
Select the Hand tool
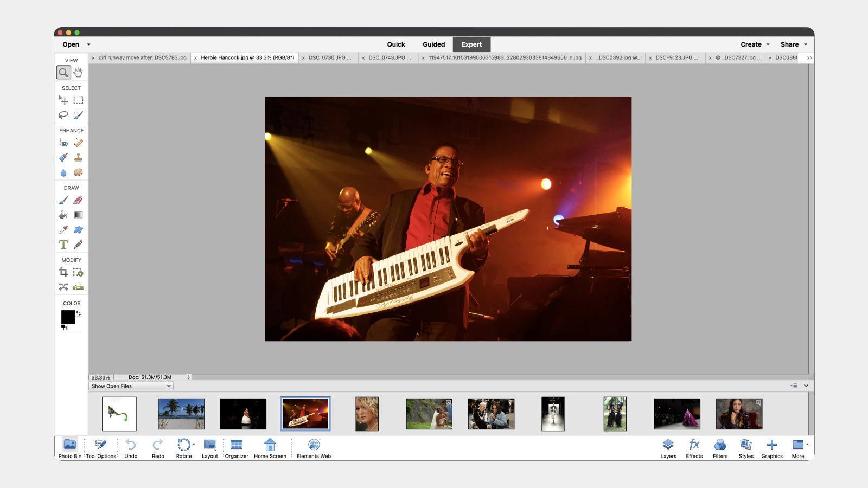79,72
